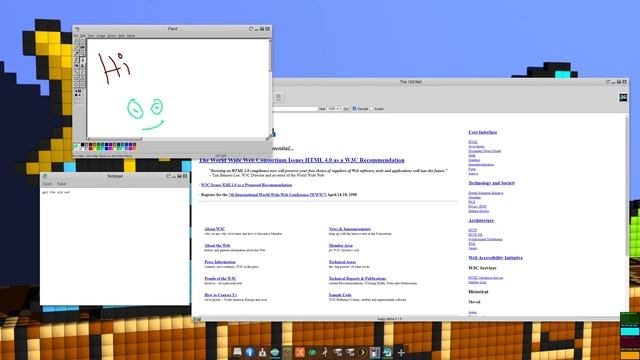
Task: Click the pink page icon in The Old Net toolbar
Action: pos(279,98)
